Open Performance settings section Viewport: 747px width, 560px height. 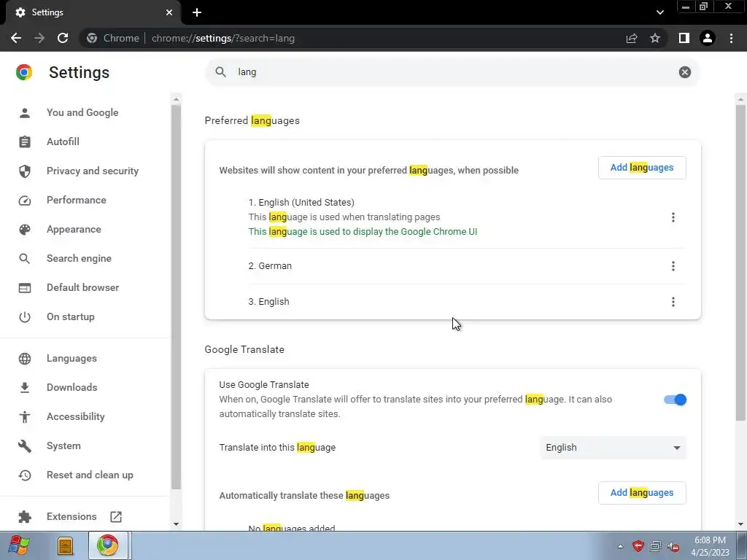point(76,200)
